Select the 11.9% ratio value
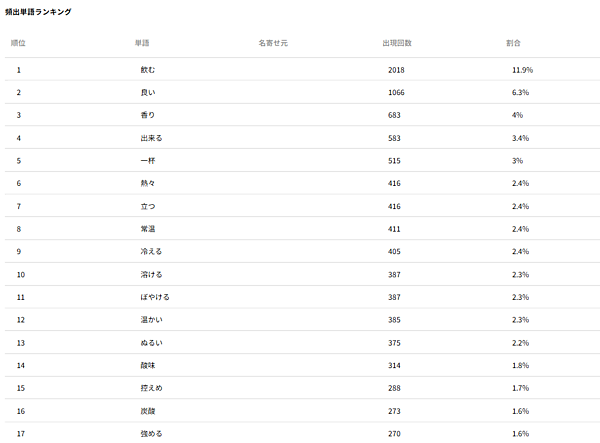The image size is (600, 443). [522, 70]
